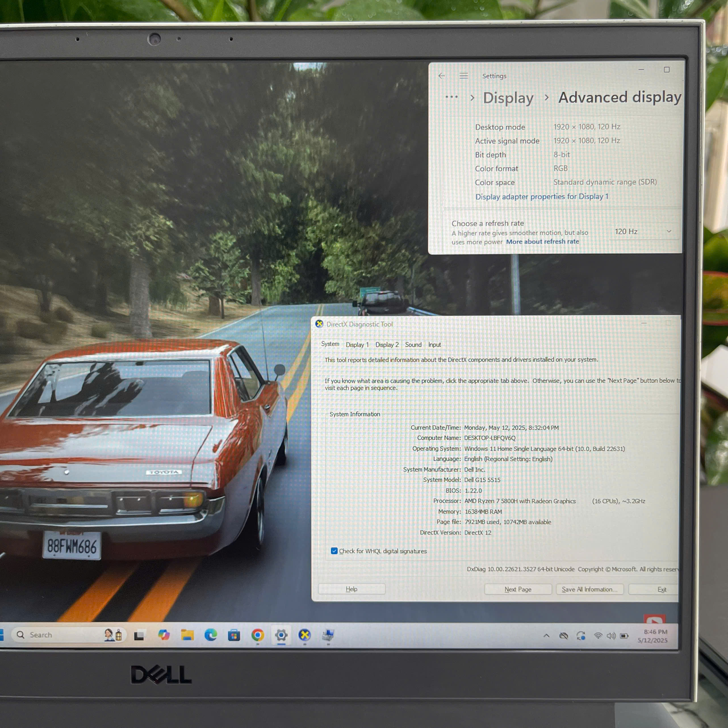
Task: Click the Dell G15 5515 system model value
Action: point(482,480)
